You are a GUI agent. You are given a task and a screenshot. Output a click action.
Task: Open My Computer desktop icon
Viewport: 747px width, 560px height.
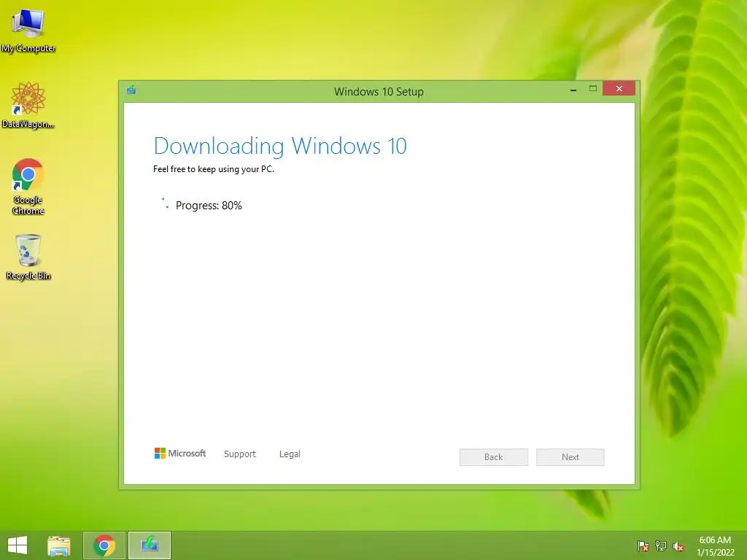[x=28, y=29]
